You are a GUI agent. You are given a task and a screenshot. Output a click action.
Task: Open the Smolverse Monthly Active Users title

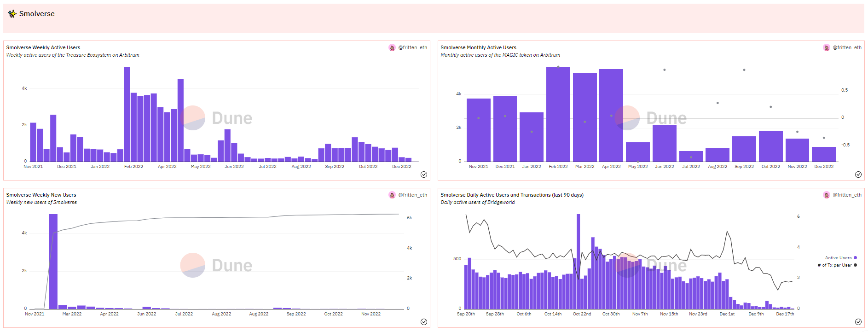point(479,47)
